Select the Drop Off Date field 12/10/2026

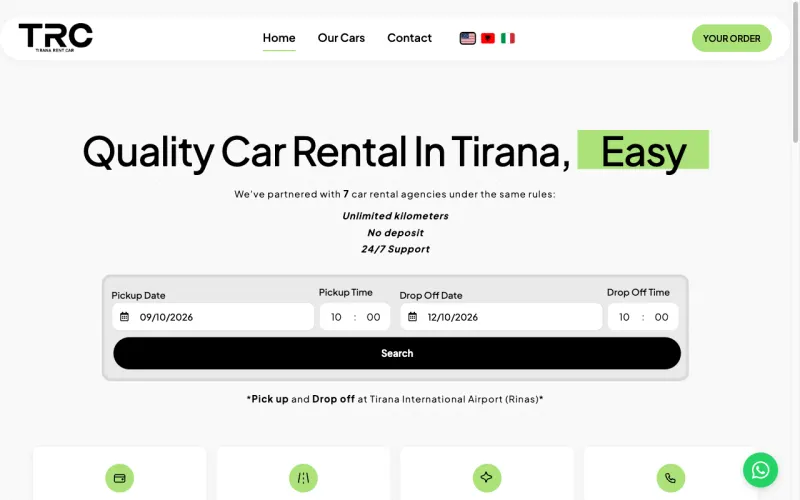pyautogui.click(x=501, y=317)
